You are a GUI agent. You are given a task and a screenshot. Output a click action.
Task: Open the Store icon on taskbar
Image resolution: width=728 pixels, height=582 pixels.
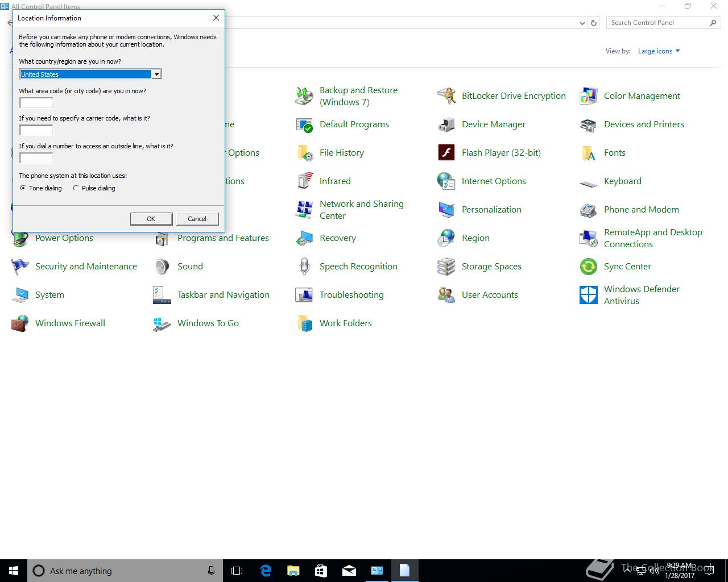[321, 571]
